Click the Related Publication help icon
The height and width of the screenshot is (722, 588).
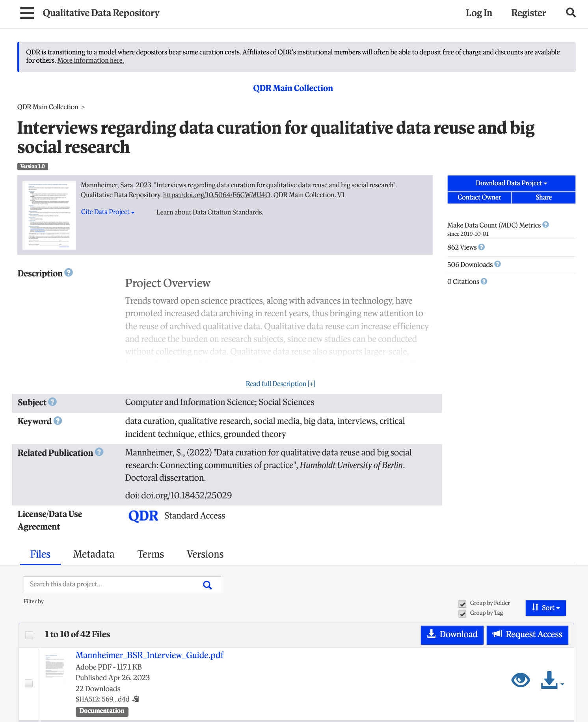(99, 452)
